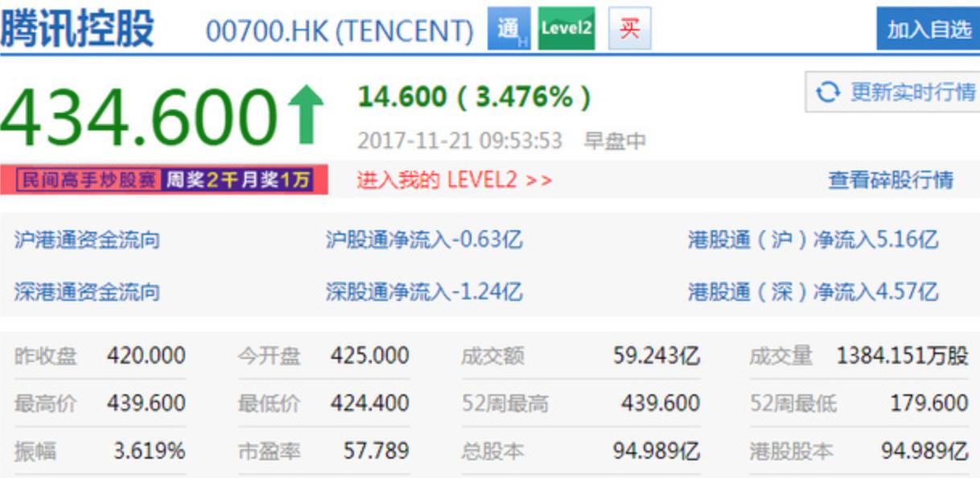The width and height of the screenshot is (980, 478).
Task: Click the 最低价 label
Action: [269, 403]
